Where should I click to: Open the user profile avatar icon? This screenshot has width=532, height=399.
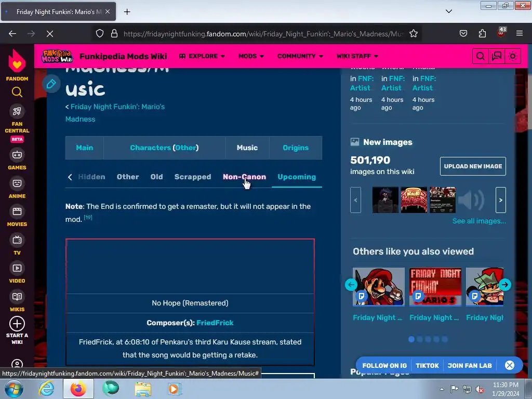click(17, 364)
